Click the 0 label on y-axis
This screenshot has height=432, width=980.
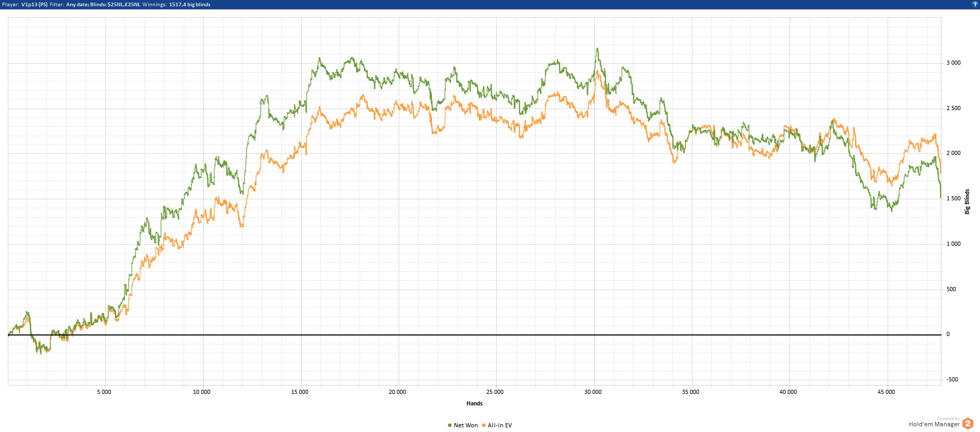948,334
